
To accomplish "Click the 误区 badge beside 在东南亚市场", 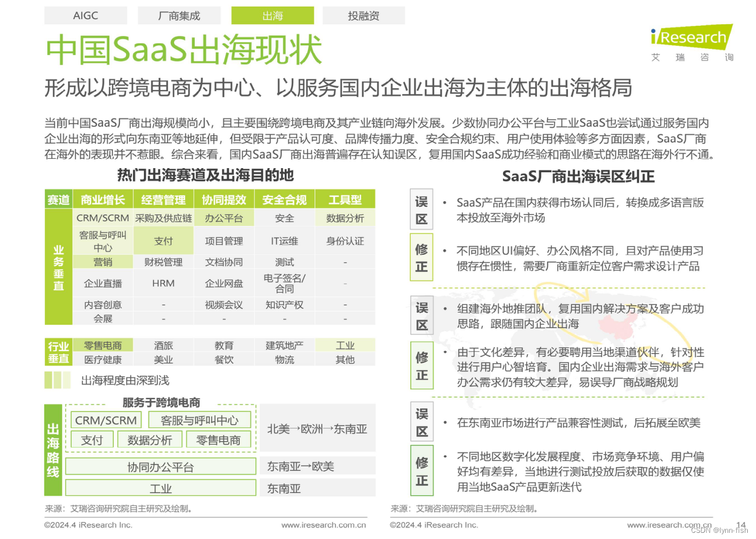I will pos(422,422).
